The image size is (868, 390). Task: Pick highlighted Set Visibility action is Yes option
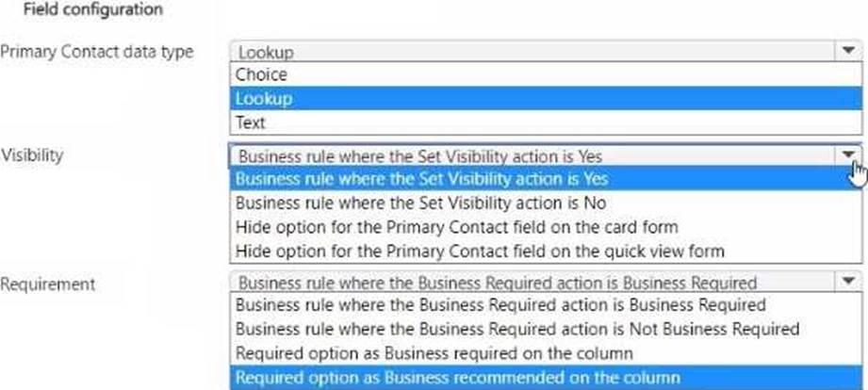[421, 178]
